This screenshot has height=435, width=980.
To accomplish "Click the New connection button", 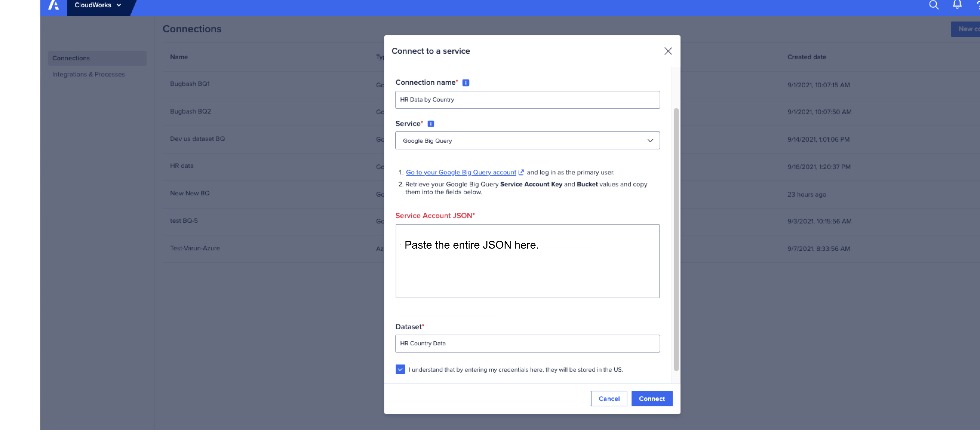I will 967,29.
